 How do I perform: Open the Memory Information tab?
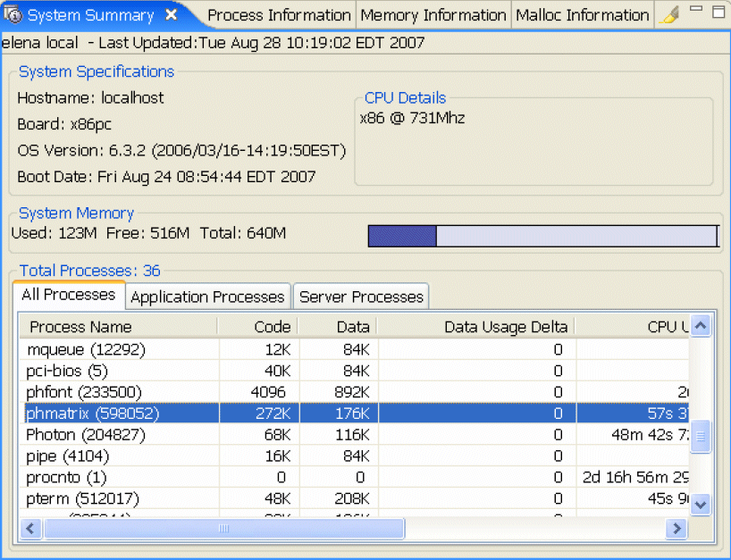point(433,14)
